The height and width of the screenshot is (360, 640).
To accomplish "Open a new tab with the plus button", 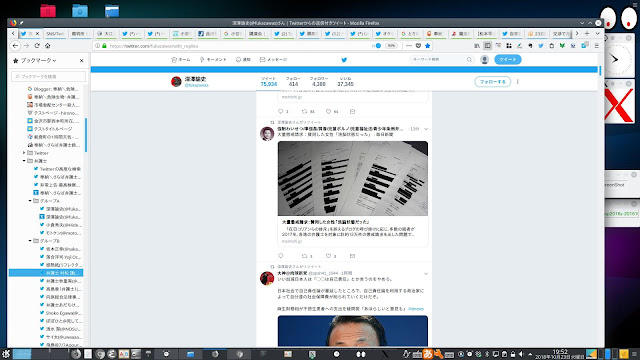I will pyautogui.click(x=587, y=33).
